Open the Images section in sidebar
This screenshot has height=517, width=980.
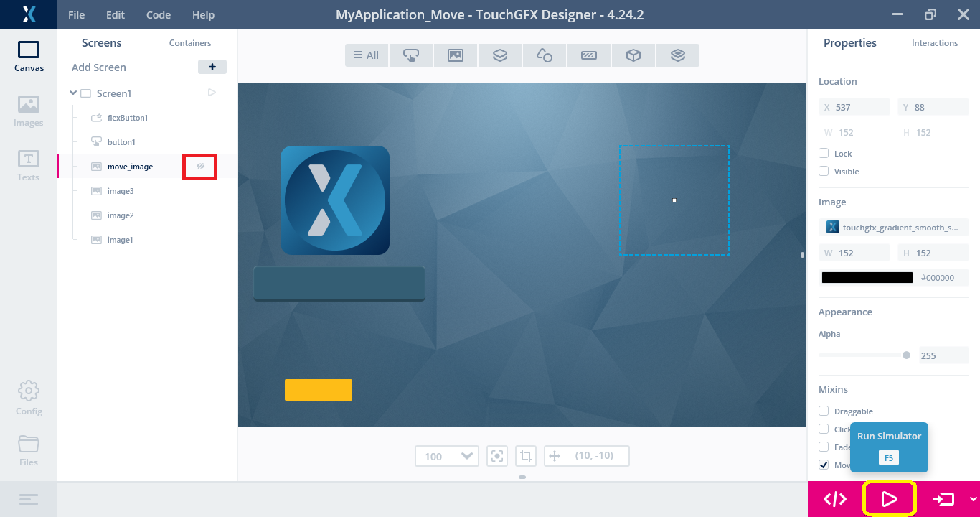tap(29, 111)
